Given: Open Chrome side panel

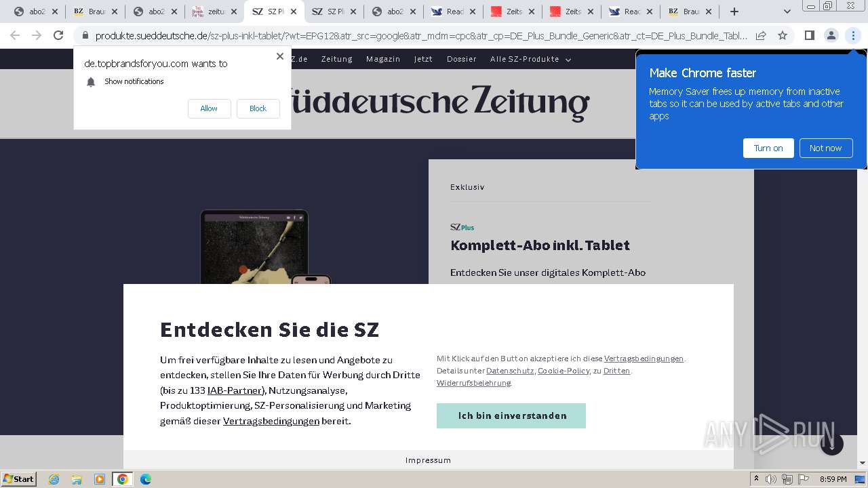Looking at the screenshot, I should click(809, 35).
